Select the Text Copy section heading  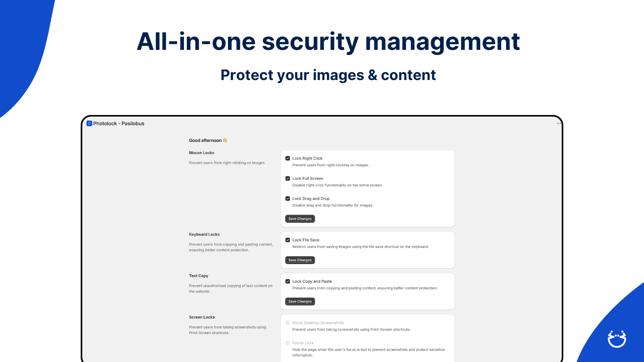tap(198, 276)
